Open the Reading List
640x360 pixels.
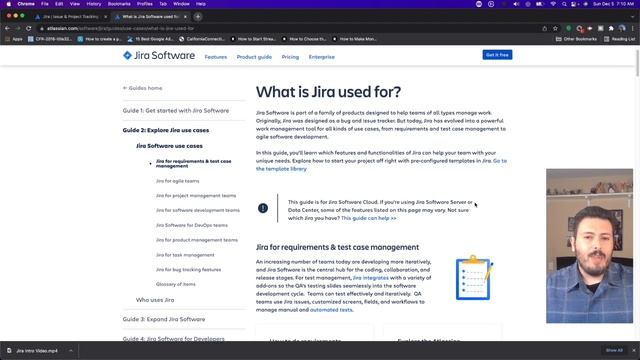619,39
